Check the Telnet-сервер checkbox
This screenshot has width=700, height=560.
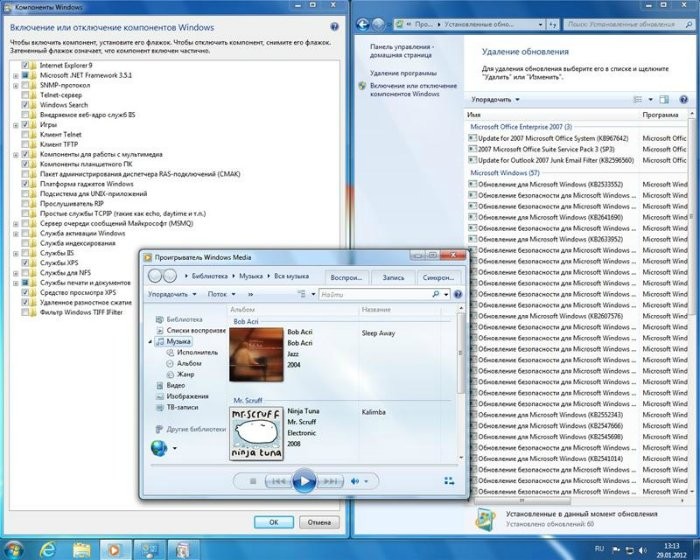pyautogui.click(x=25, y=95)
